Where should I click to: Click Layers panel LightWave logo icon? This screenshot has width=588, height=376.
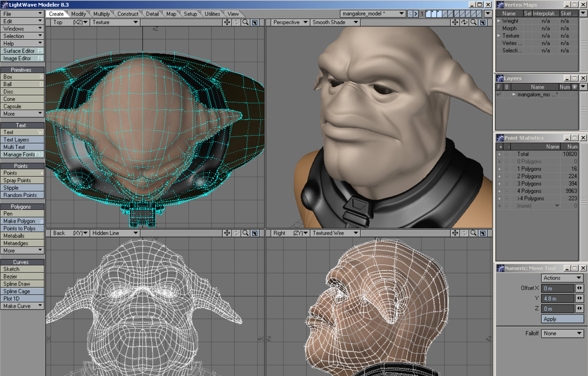point(500,78)
